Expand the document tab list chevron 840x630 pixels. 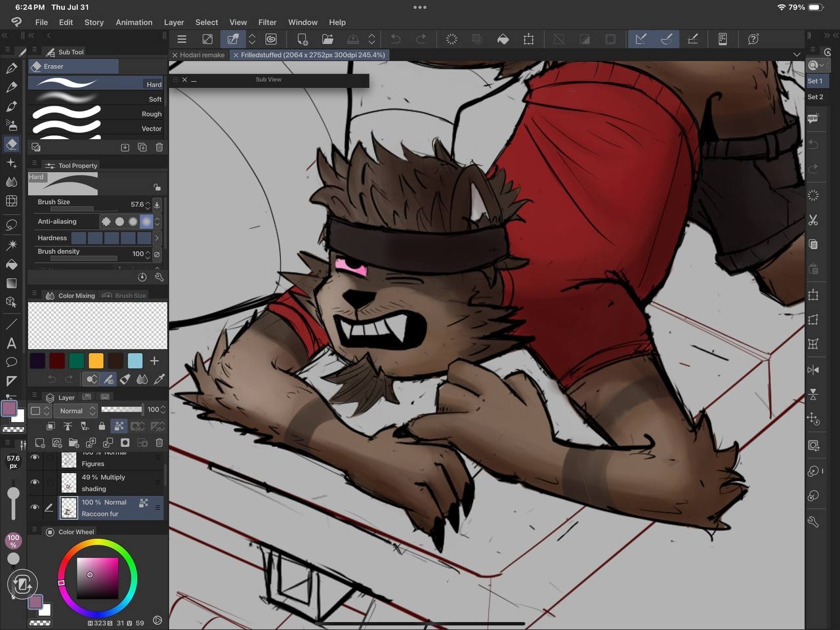coord(797,54)
